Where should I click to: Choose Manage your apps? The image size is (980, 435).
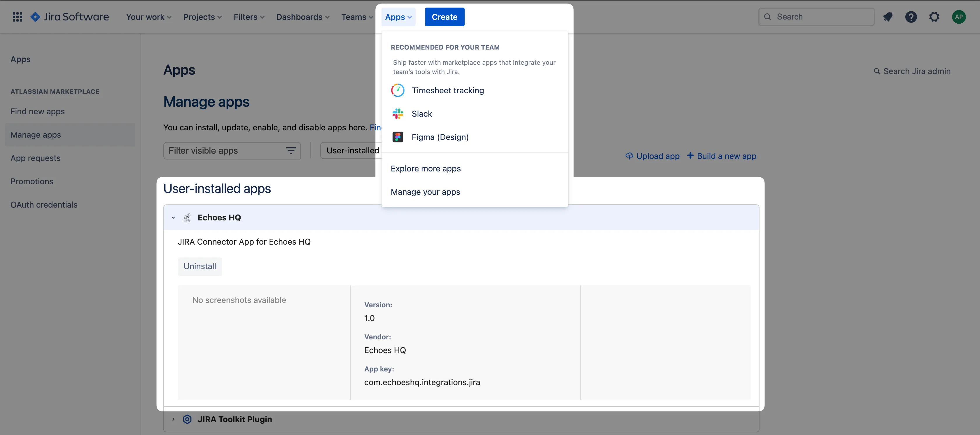pyautogui.click(x=475, y=192)
